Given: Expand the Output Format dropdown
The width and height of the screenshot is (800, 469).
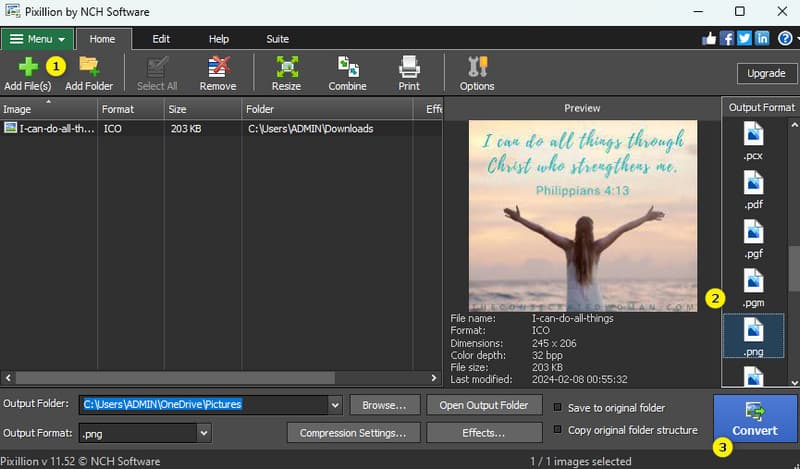Looking at the screenshot, I should coord(204,433).
